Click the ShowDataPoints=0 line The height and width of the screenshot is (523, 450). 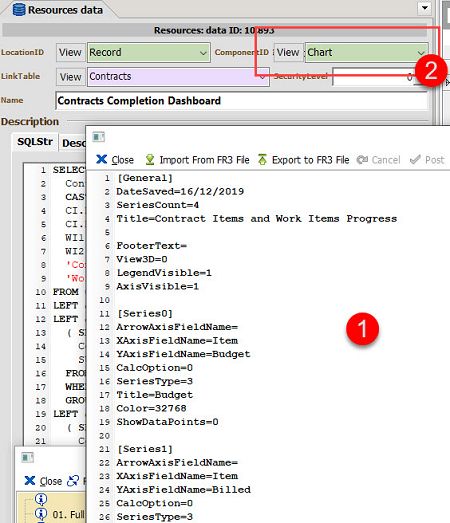click(x=167, y=422)
